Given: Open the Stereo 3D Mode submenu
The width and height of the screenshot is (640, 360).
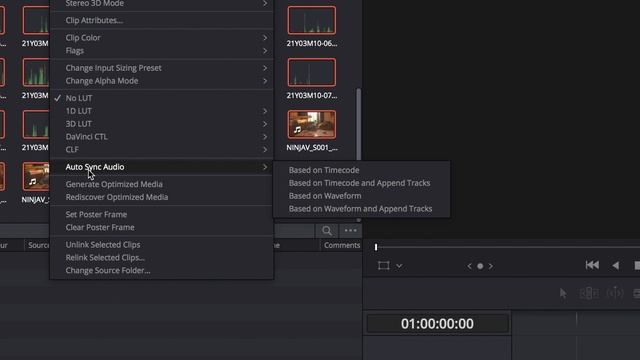Looking at the screenshot, I should click(x=162, y=4).
